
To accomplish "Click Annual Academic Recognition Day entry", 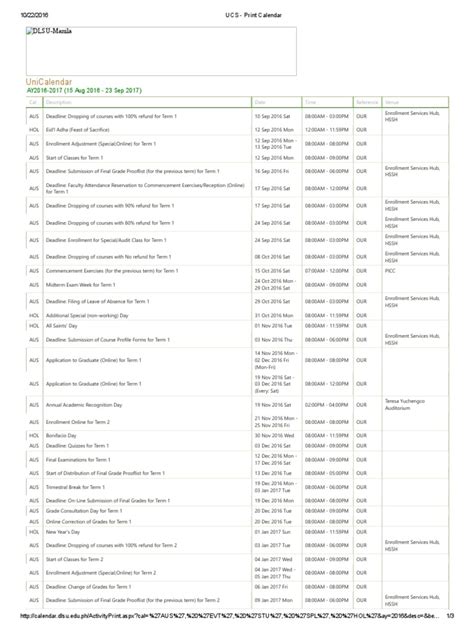I will pos(84,405).
